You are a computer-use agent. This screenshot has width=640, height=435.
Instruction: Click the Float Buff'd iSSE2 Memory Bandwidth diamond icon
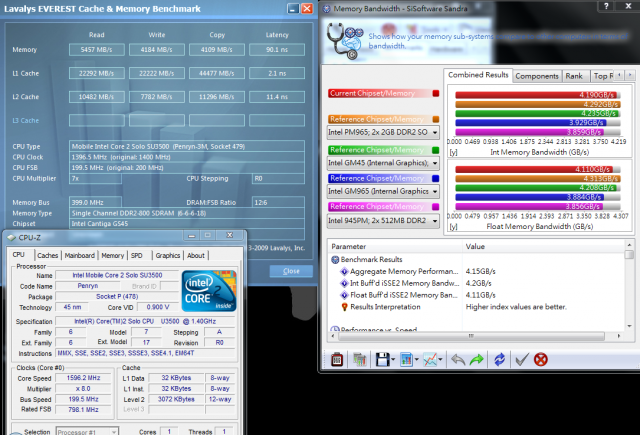click(344, 295)
